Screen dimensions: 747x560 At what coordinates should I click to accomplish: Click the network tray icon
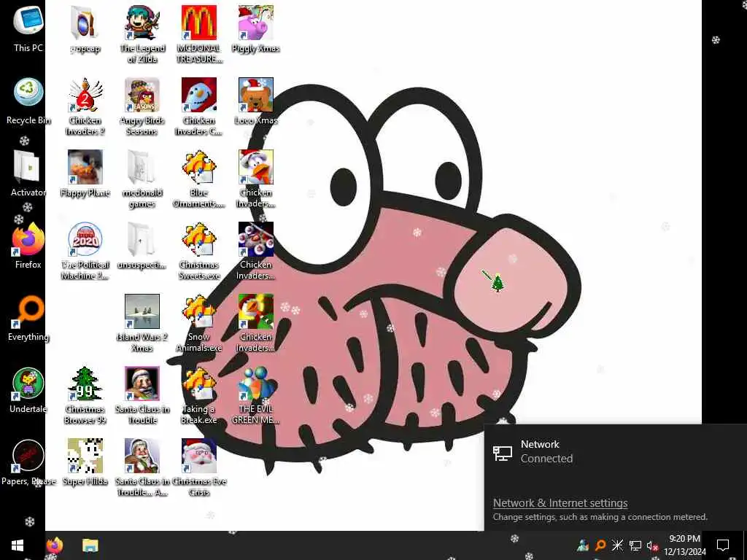tap(635, 545)
